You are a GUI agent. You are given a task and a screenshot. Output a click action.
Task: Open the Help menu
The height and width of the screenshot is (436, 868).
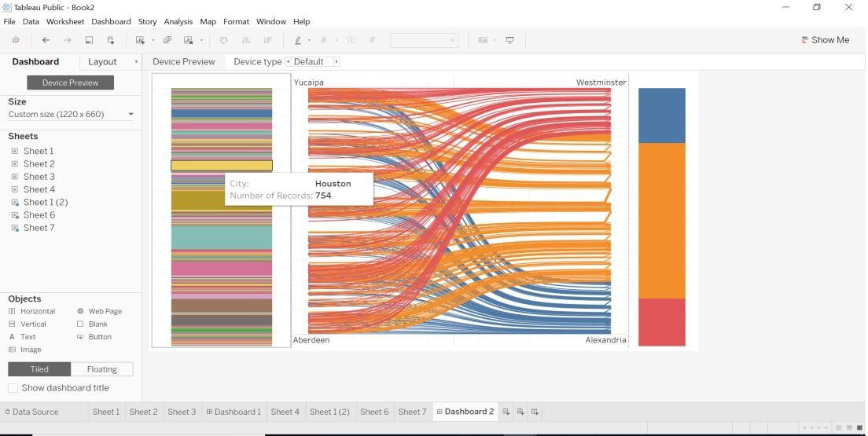tap(301, 21)
